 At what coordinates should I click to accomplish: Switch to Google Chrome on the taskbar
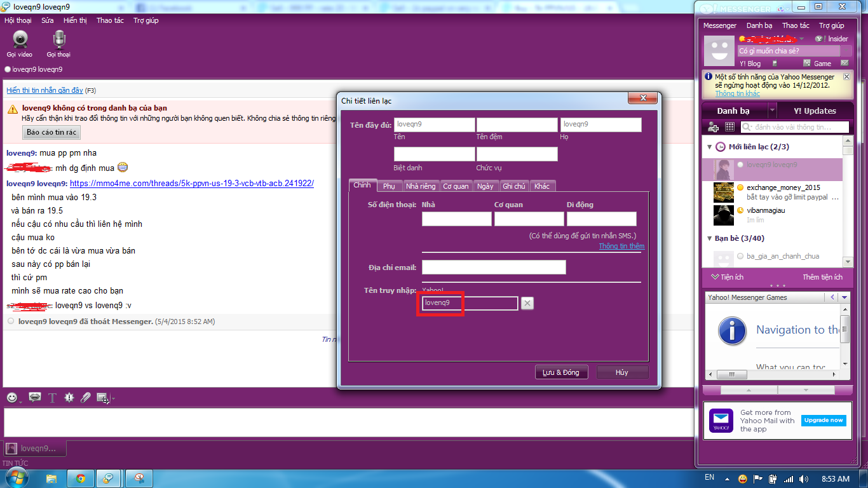point(81,478)
